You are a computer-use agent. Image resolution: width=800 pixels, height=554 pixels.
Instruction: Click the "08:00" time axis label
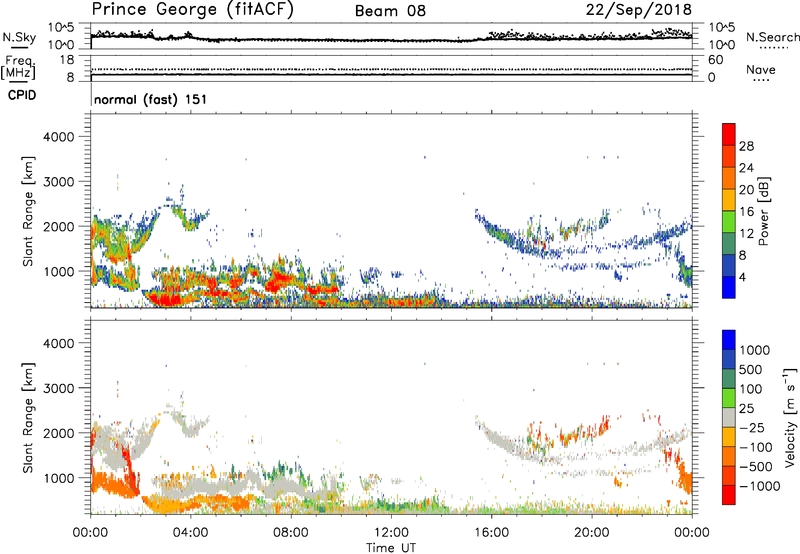click(x=291, y=533)
